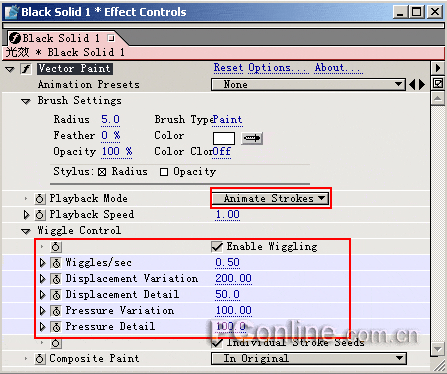Click the Composite Paint stopwatch icon
The image size is (447, 374).
coord(40,359)
